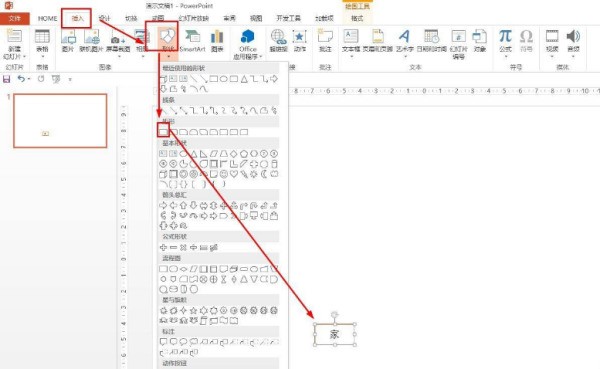Select the right arrow in the block arrows section
The height and width of the screenshot is (369, 600).
pyautogui.click(x=163, y=206)
